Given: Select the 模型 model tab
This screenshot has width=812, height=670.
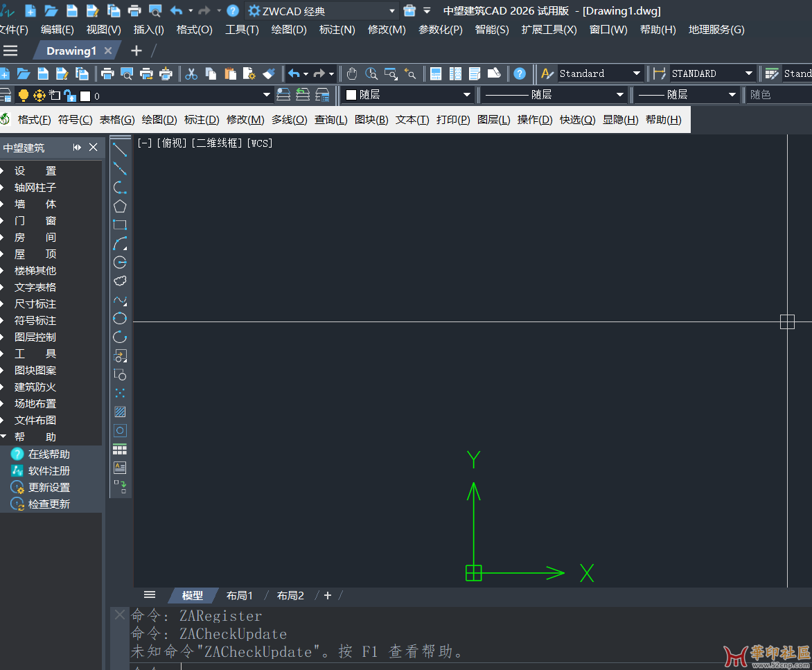Looking at the screenshot, I should click(192, 595).
